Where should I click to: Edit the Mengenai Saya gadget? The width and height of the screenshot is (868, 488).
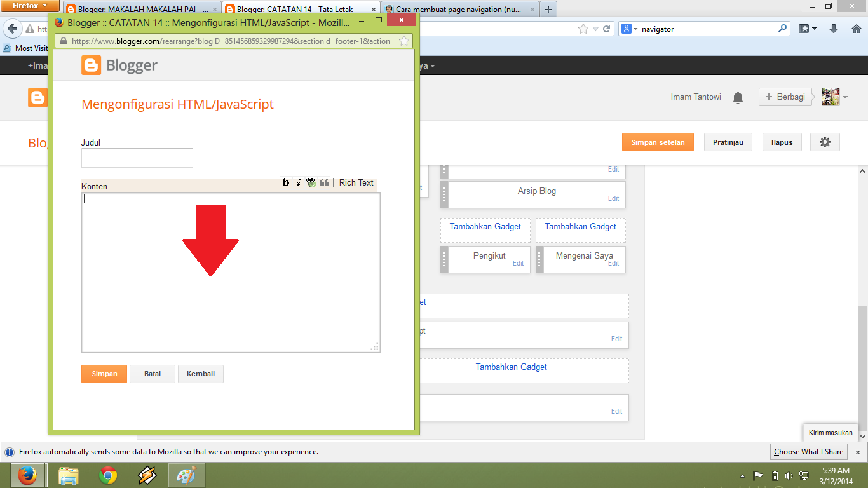coord(613,263)
